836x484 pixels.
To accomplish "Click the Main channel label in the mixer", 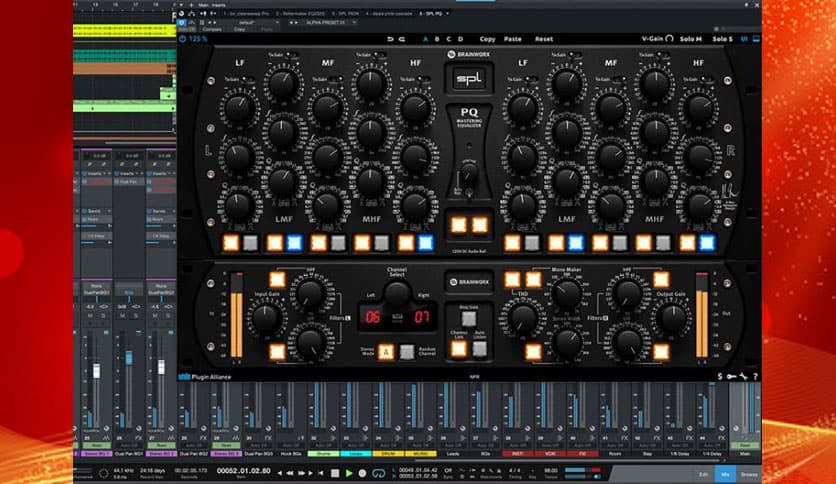I will (x=745, y=454).
